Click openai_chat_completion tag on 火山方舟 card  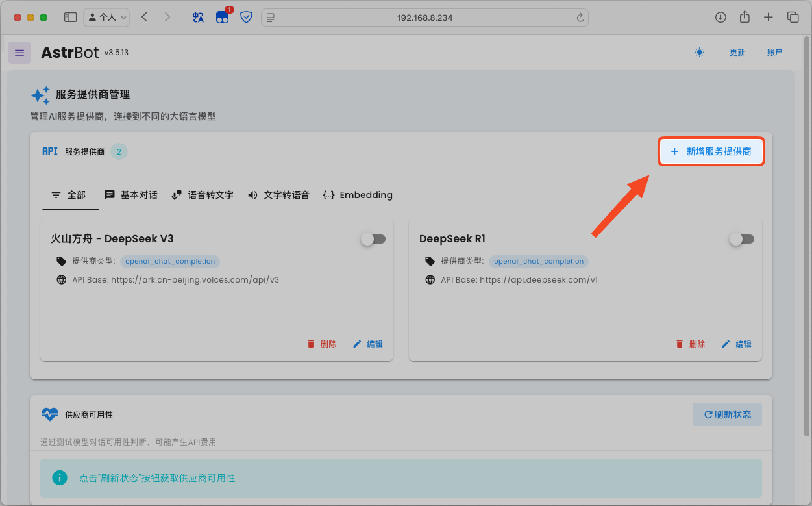[x=170, y=261]
